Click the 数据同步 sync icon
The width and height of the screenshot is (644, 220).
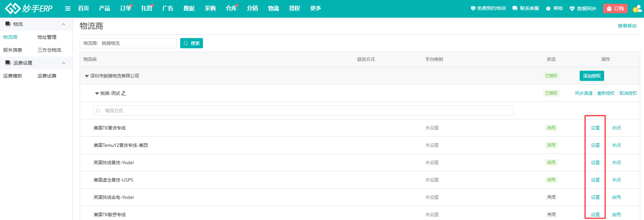pyautogui.click(x=572, y=9)
